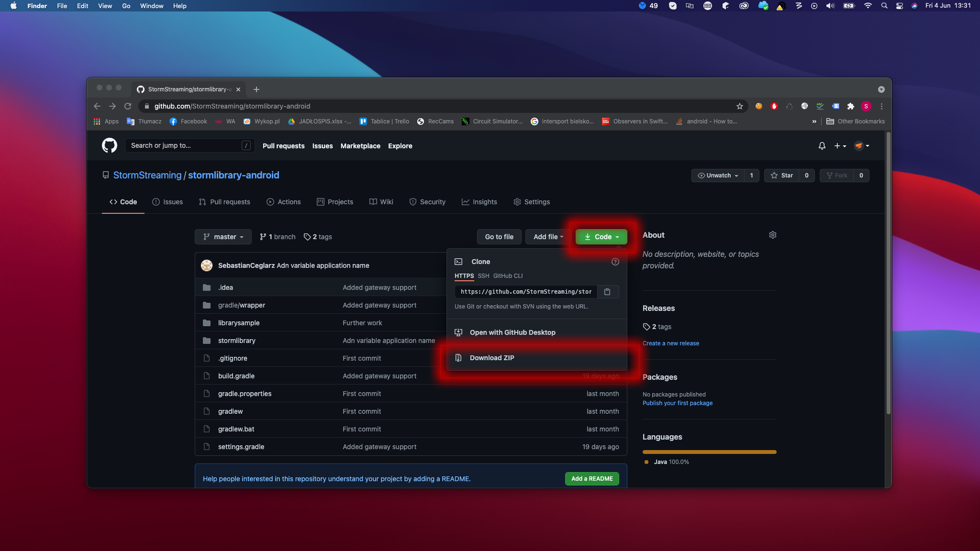Open the Insights tab

tap(479, 202)
